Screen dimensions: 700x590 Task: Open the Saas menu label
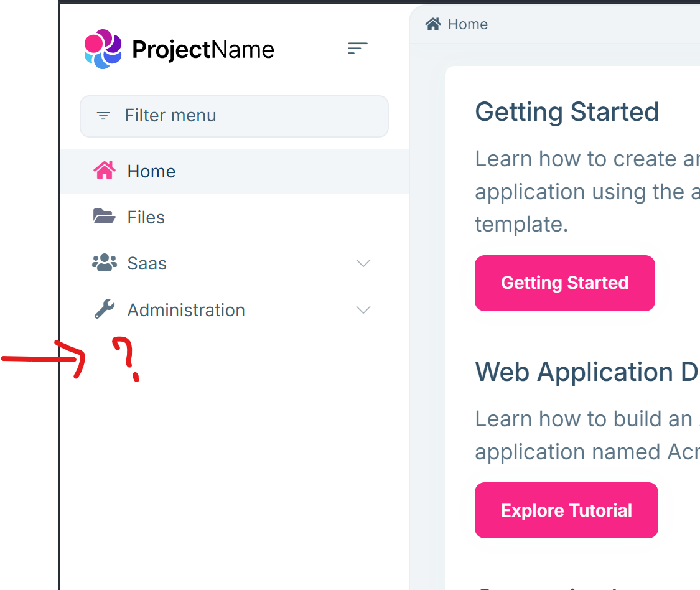tap(147, 263)
